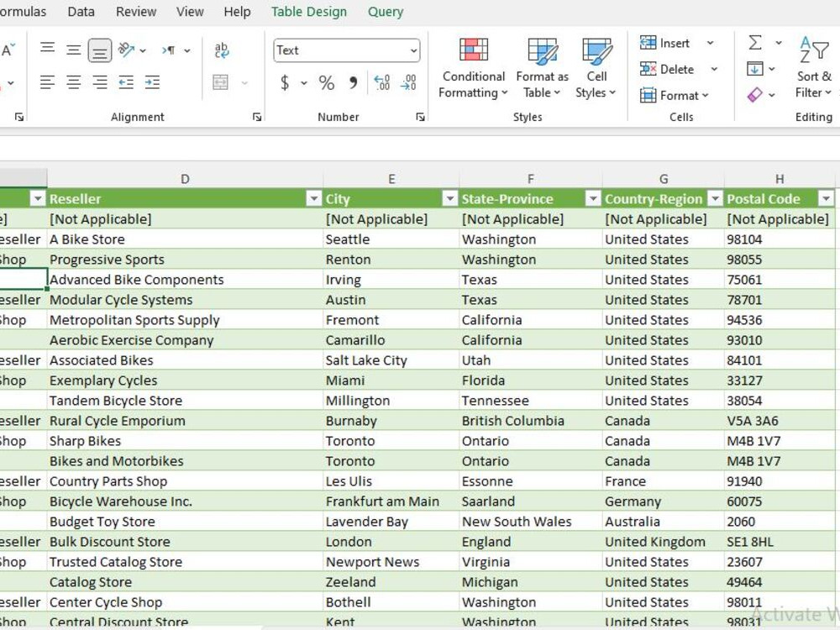Image resolution: width=840 pixels, height=630 pixels.
Task: Center text horizontally
Action: pyautogui.click(x=73, y=82)
